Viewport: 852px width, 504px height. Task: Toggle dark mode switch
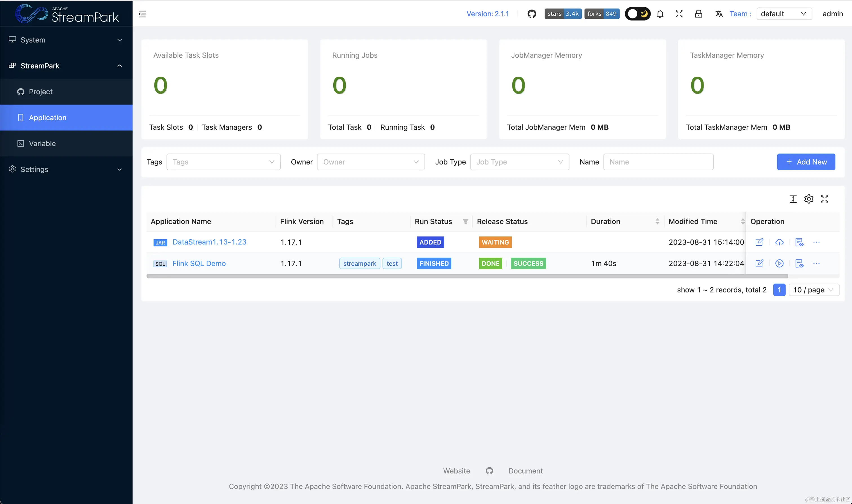pyautogui.click(x=637, y=14)
